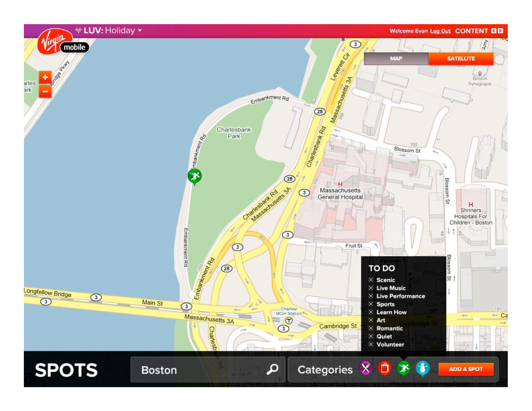The image size is (532, 411).
Task: Click the Categories label
Action: coord(325,370)
